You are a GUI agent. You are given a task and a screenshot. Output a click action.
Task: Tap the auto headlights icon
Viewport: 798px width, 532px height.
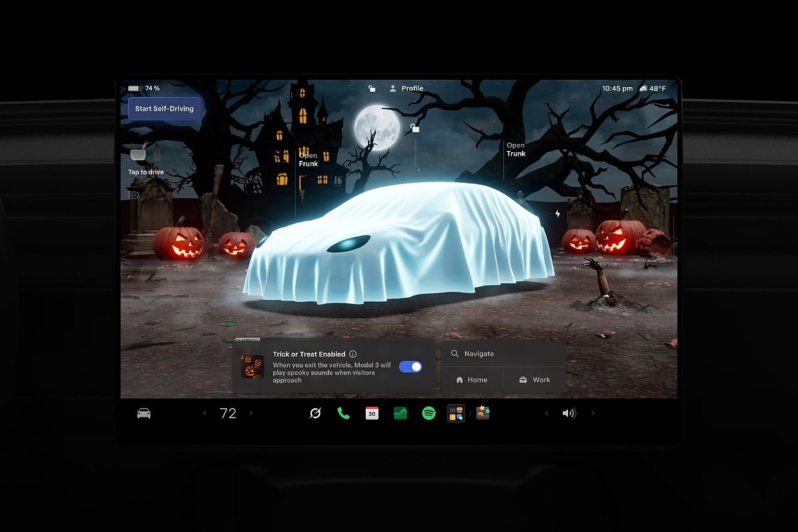pos(133,196)
